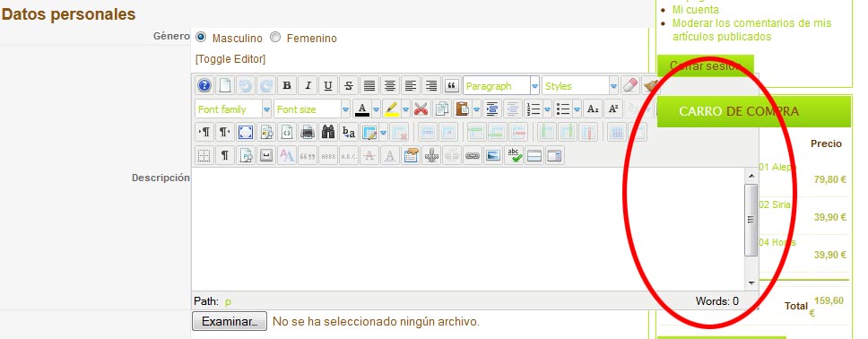Toggle italic formatting in the editor
This screenshot has height=339, width=868.
308,86
